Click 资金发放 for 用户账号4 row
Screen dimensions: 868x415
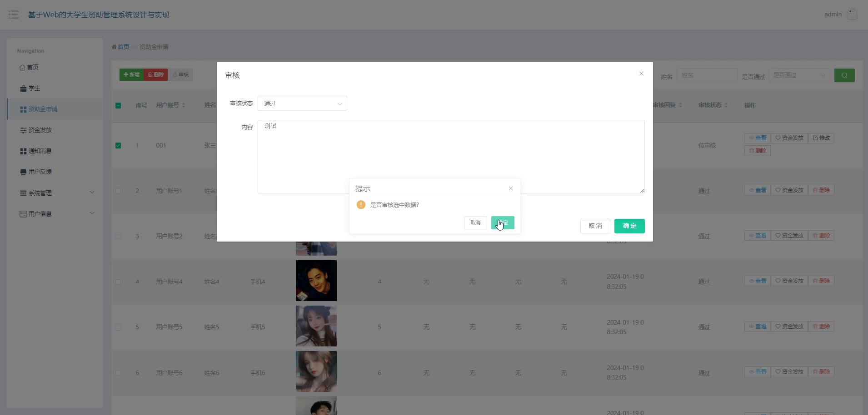(789, 281)
